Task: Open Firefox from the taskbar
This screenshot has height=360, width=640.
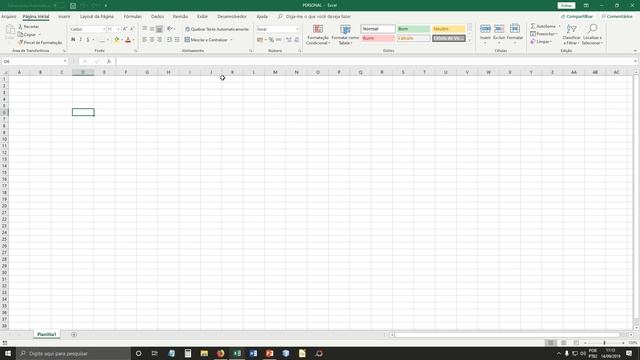Action: coord(220,353)
